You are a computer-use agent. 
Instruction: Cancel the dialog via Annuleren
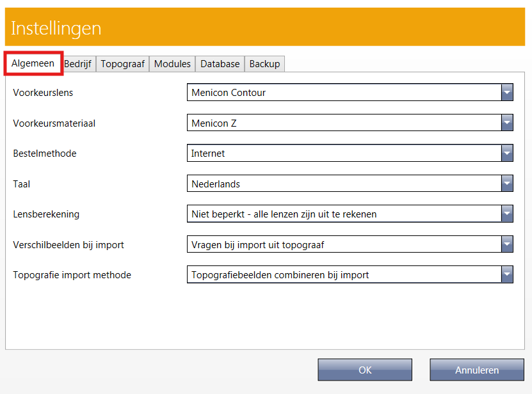pos(476,370)
